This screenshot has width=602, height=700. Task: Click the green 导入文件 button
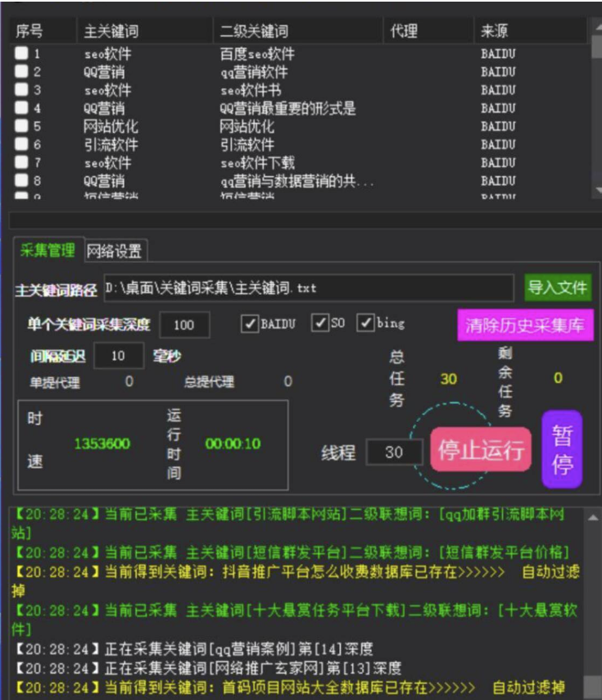tap(558, 288)
